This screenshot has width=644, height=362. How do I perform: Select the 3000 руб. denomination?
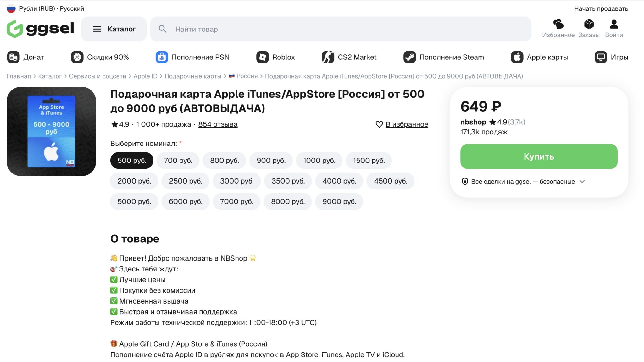[x=237, y=181]
